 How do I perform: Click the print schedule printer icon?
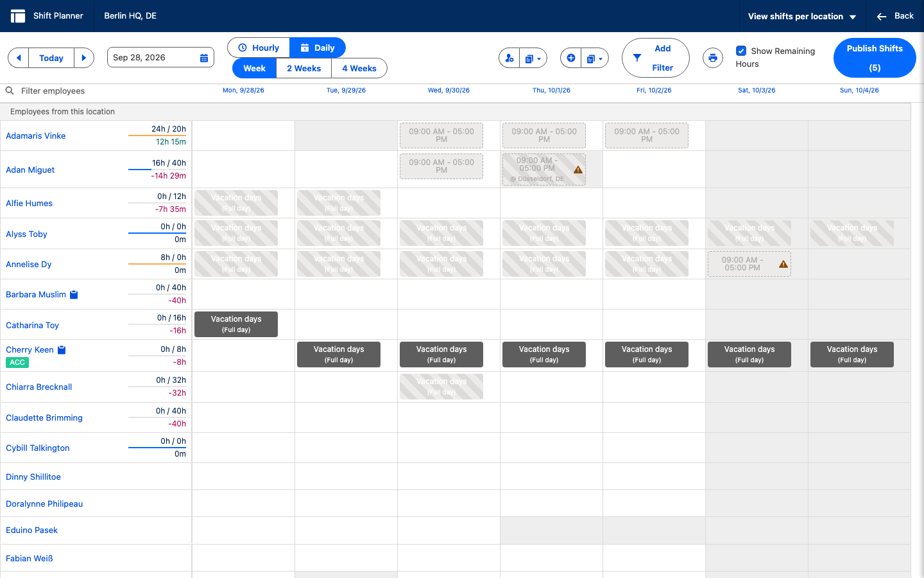[713, 58]
